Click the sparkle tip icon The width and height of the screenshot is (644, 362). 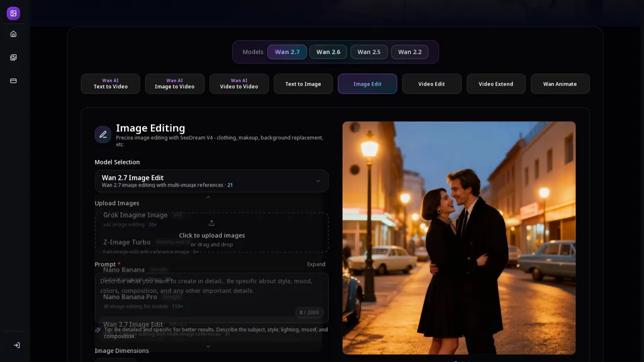97,330
